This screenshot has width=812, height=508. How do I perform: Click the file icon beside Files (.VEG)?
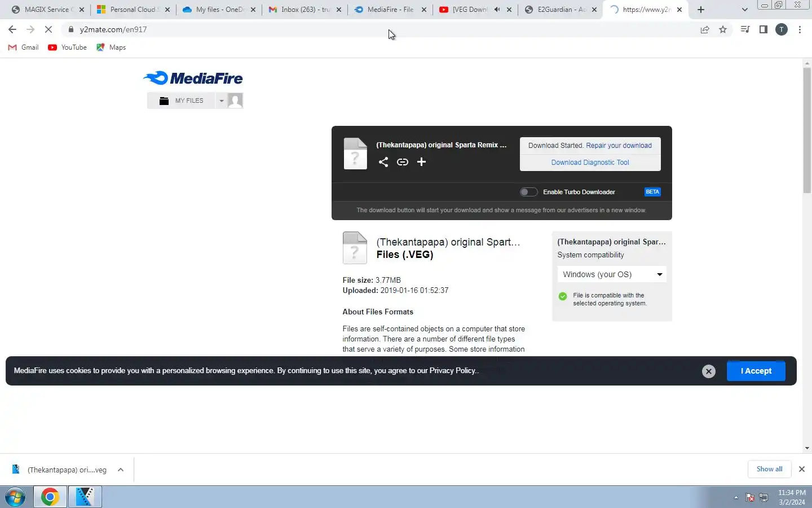pos(355,248)
